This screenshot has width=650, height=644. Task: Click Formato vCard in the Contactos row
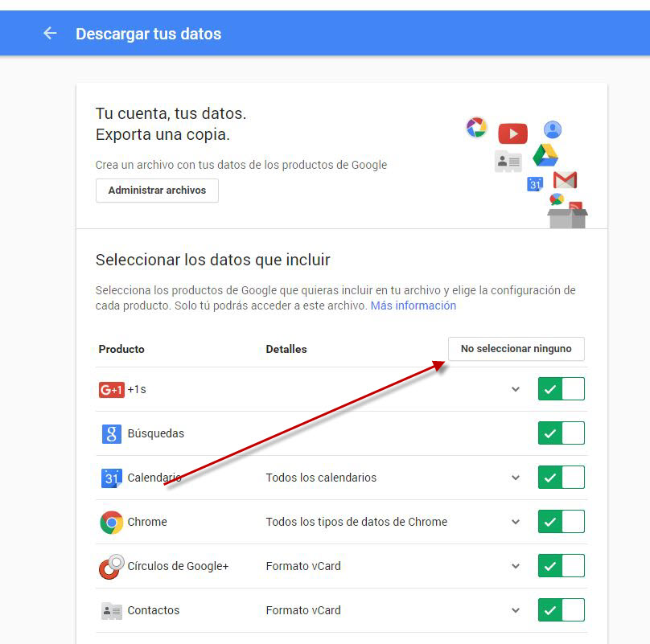point(303,611)
